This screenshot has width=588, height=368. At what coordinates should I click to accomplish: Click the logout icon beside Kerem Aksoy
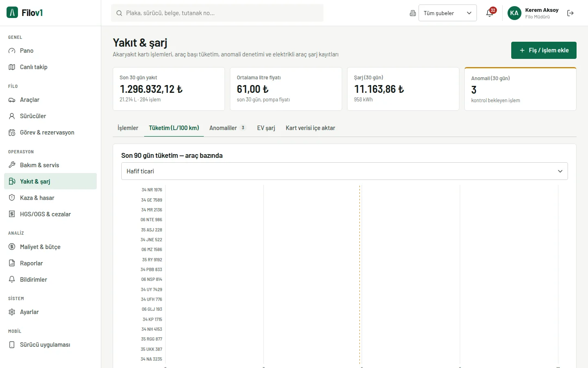(x=570, y=13)
